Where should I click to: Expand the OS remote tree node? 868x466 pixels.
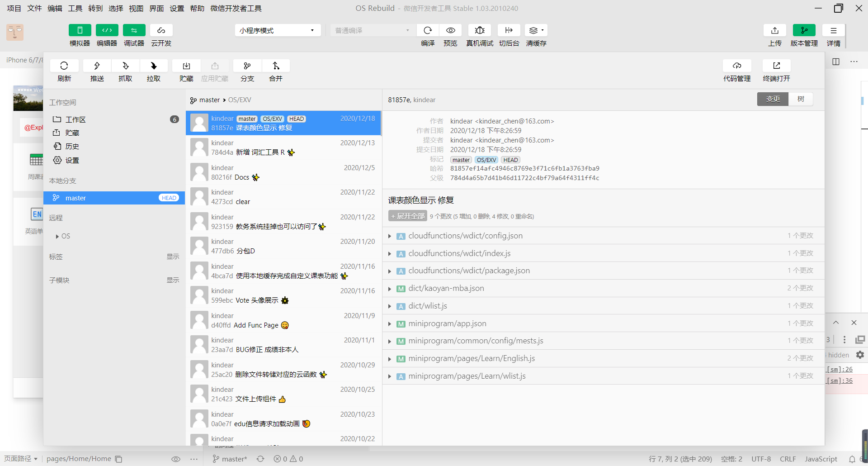pos(57,236)
